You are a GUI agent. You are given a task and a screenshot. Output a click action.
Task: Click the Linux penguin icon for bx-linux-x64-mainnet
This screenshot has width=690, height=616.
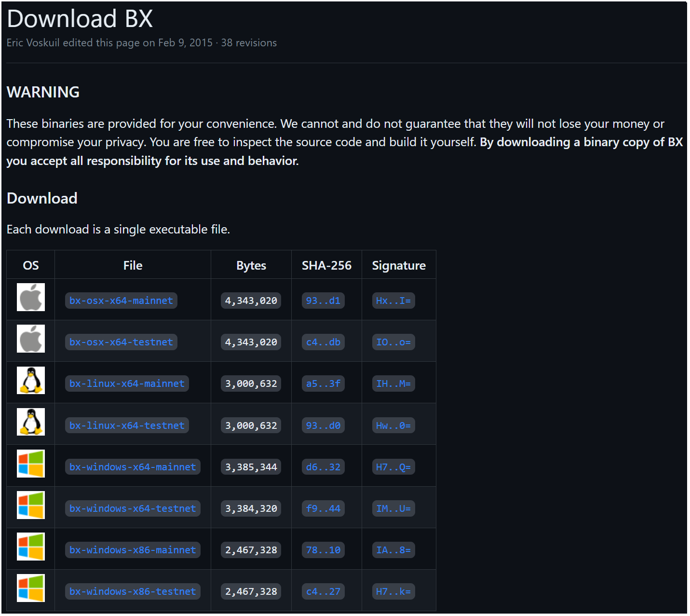point(31,380)
